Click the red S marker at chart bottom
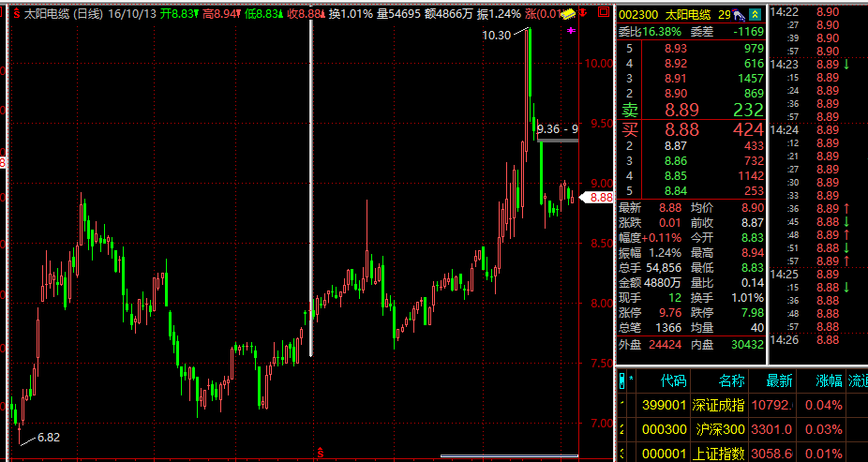 click(x=322, y=453)
